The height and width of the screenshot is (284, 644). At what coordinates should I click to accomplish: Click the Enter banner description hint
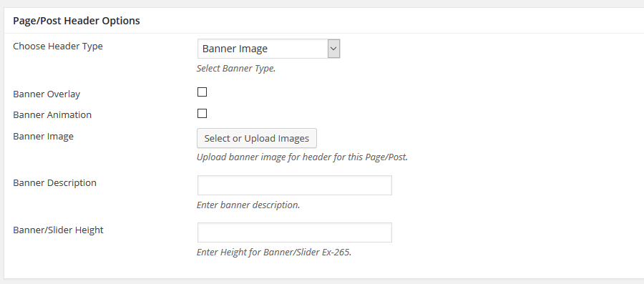click(248, 205)
